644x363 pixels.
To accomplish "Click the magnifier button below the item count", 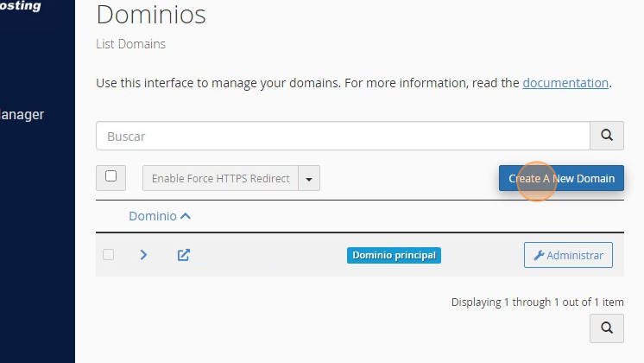I will coord(606,328).
